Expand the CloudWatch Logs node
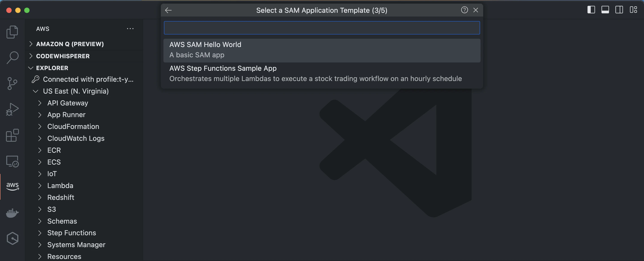This screenshot has height=261, width=644. 40,138
